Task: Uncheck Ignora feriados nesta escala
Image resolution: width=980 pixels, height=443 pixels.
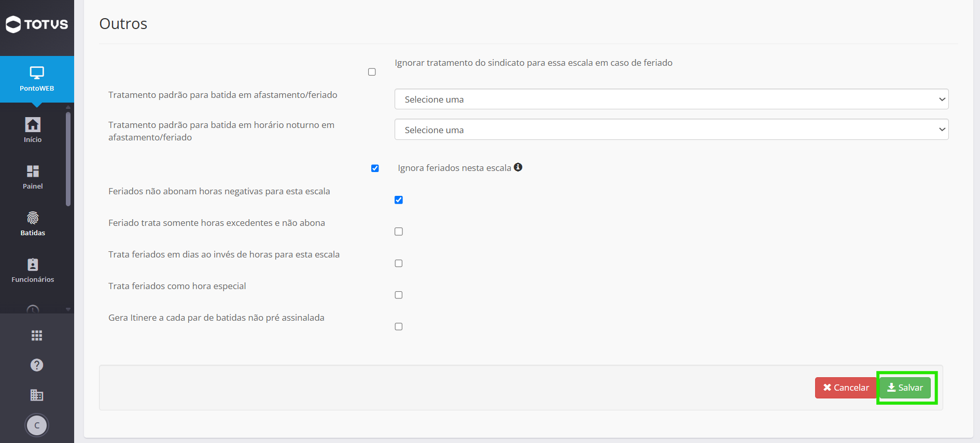Action: point(375,168)
